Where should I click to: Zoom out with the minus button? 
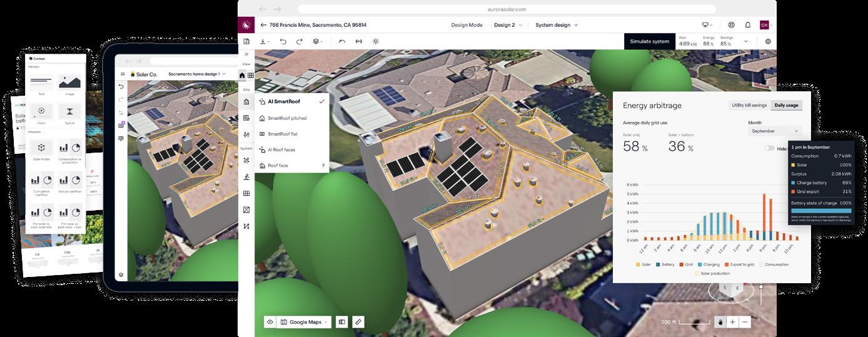pyautogui.click(x=745, y=322)
